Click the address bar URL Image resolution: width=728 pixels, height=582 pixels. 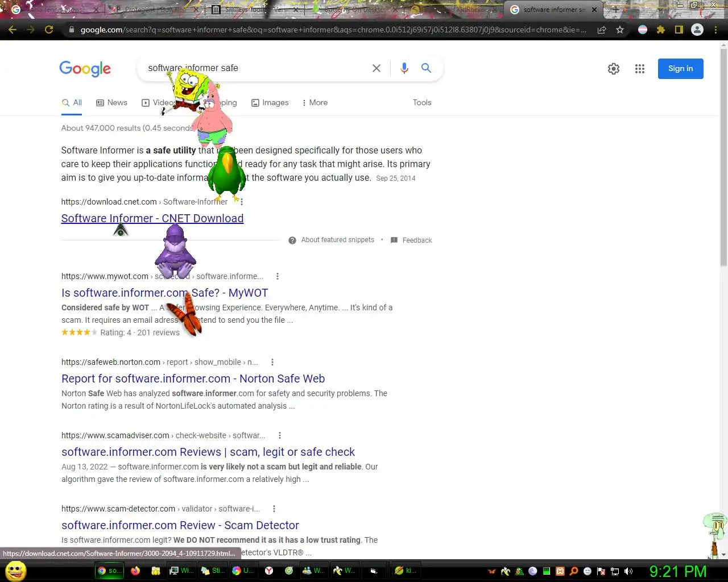coord(333,30)
